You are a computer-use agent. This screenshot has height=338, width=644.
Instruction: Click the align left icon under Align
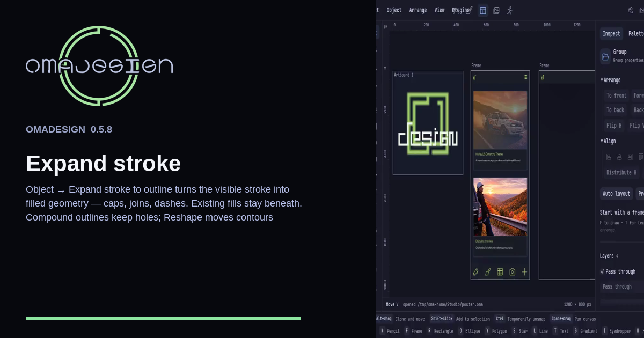point(609,157)
